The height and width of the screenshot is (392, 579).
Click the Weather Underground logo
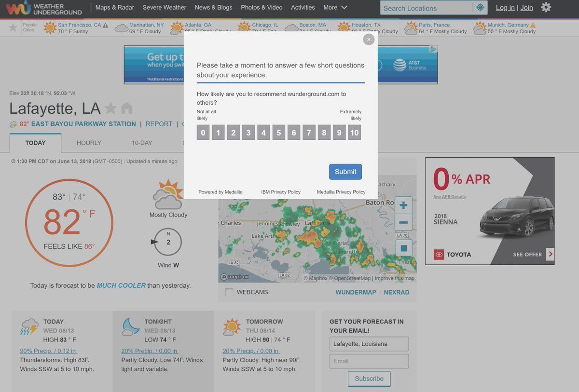click(44, 8)
